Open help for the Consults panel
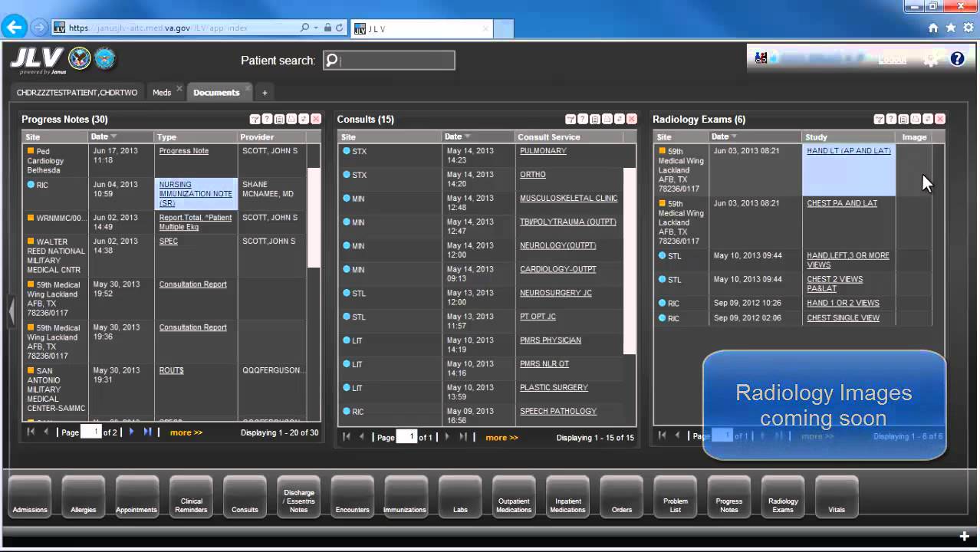This screenshot has width=980, height=552. (583, 120)
